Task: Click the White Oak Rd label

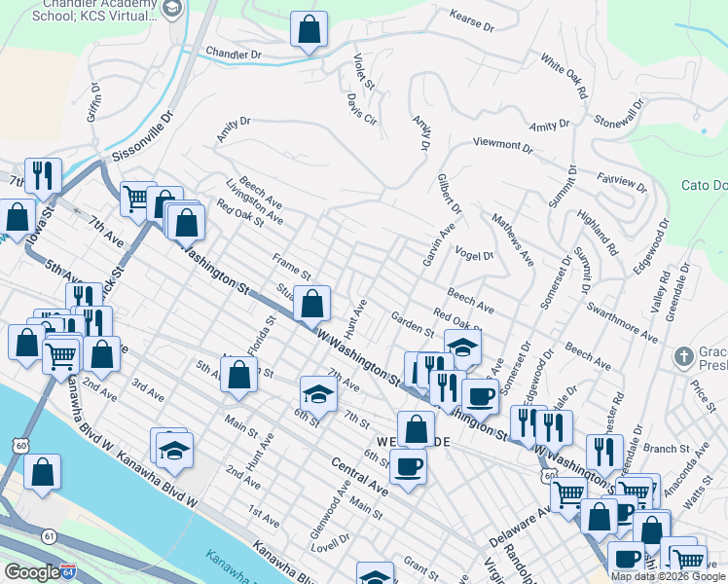Action: (x=564, y=76)
